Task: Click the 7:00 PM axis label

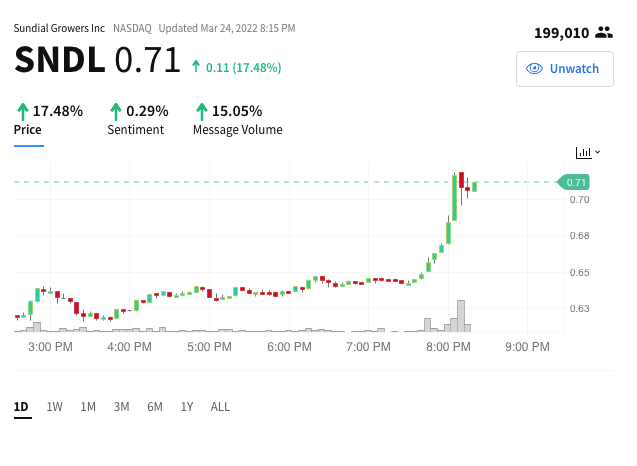Action: (x=368, y=347)
